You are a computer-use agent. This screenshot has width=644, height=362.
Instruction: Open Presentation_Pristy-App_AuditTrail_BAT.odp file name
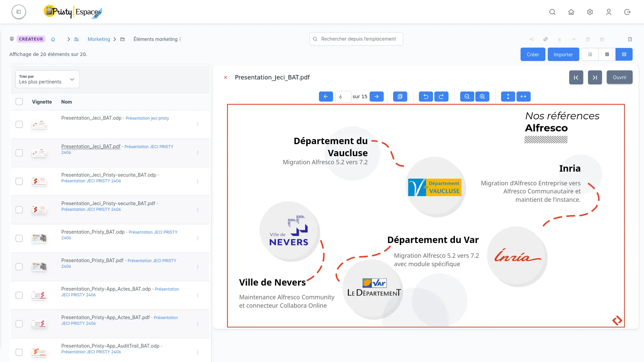click(x=110, y=346)
